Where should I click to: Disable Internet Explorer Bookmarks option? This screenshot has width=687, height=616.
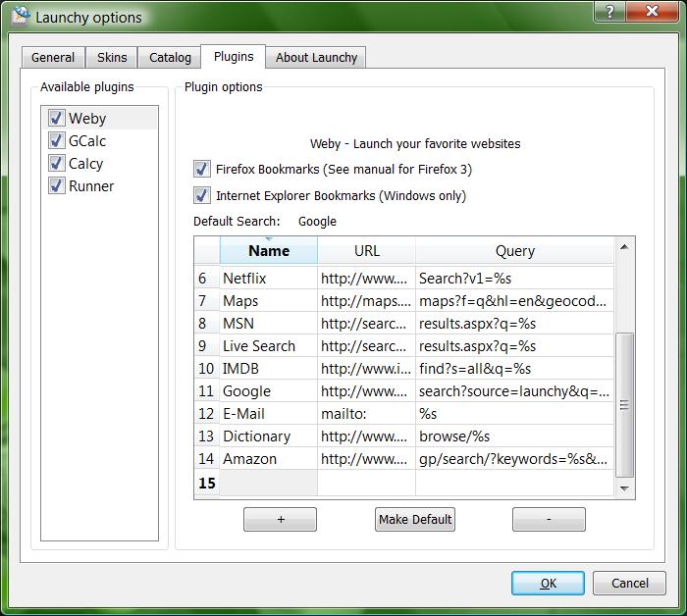[x=201, y=195]
